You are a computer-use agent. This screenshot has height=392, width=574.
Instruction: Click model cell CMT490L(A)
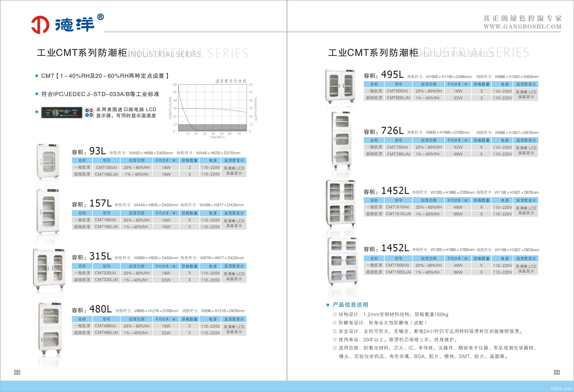tap(107, 332)
